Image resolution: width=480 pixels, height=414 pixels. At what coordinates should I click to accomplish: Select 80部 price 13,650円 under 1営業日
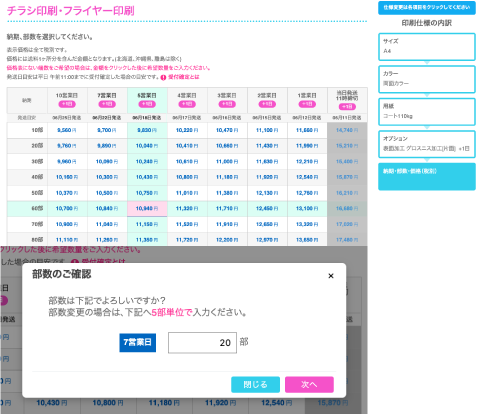[x=307, y=239]
